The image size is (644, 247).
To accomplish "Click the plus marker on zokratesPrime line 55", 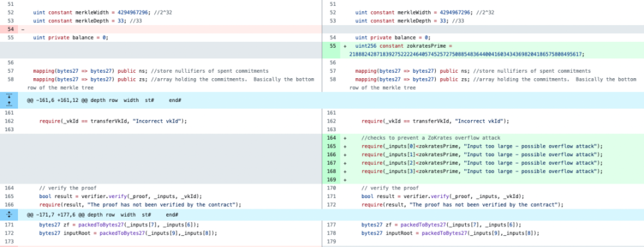I will 345,46.
